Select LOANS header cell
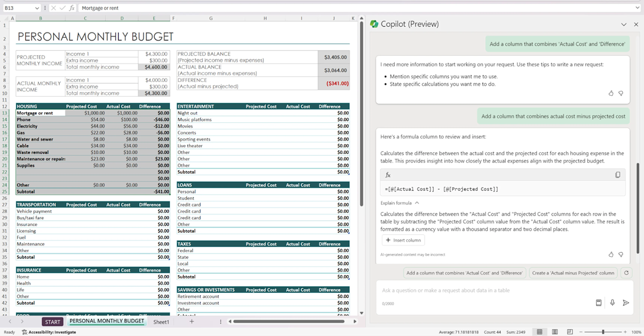 (211, 185)
